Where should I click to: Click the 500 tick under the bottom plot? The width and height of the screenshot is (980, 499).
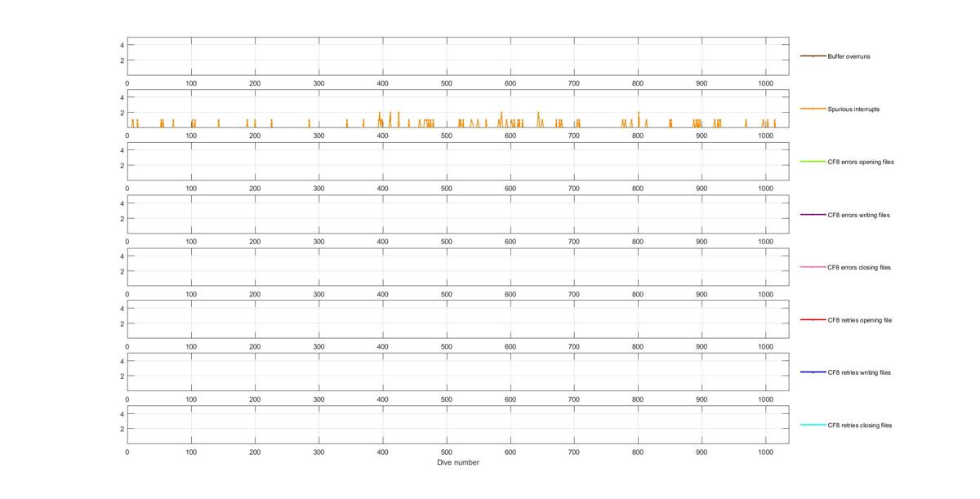[447, 452]
